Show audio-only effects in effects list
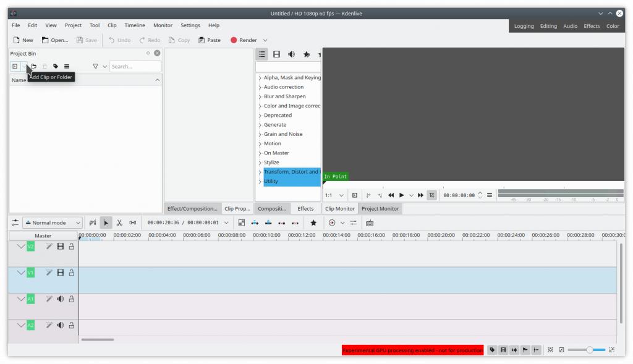The width and height of the screenshot is (633, 364). (291, 54)
